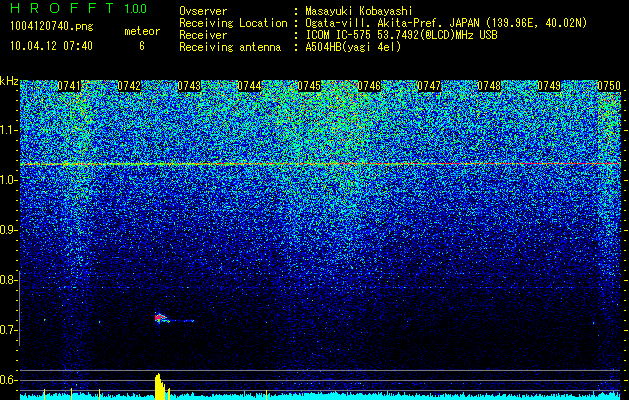Click the 0744 time marker
The image size is (629, 400).
click(x=249, y=86)
